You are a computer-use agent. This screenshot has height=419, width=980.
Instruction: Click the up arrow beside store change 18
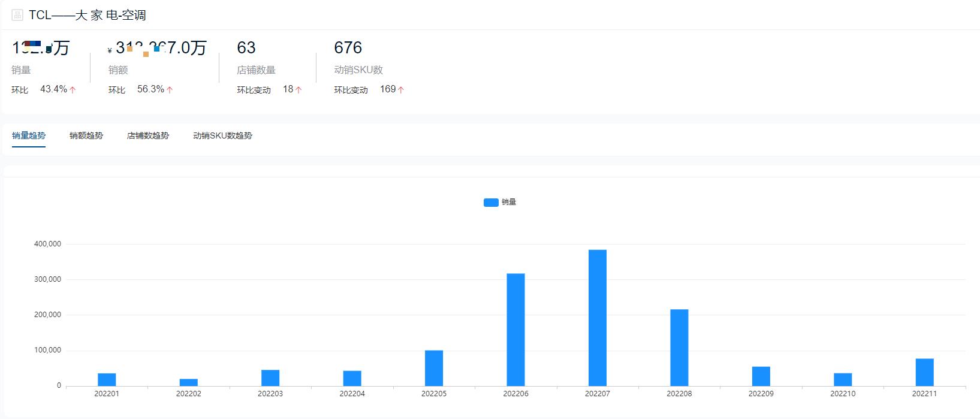[298, 90]
